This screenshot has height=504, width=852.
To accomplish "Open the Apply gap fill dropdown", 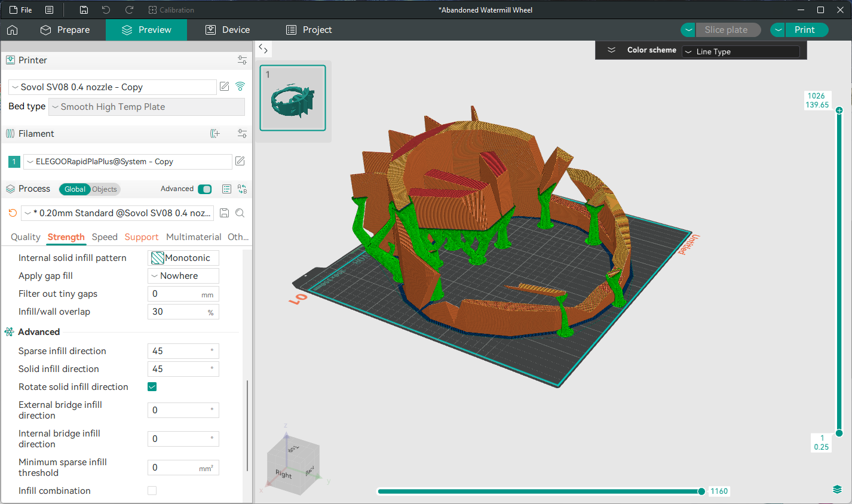I will point(183,276).
